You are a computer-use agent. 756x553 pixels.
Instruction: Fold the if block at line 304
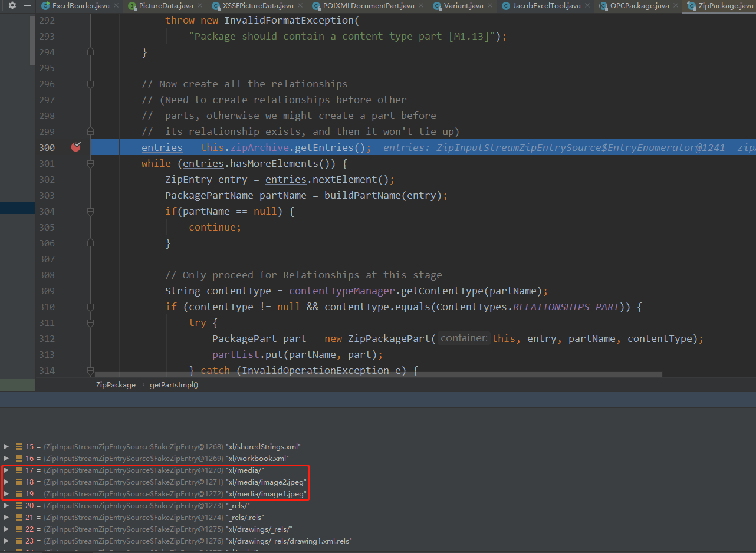90,211
